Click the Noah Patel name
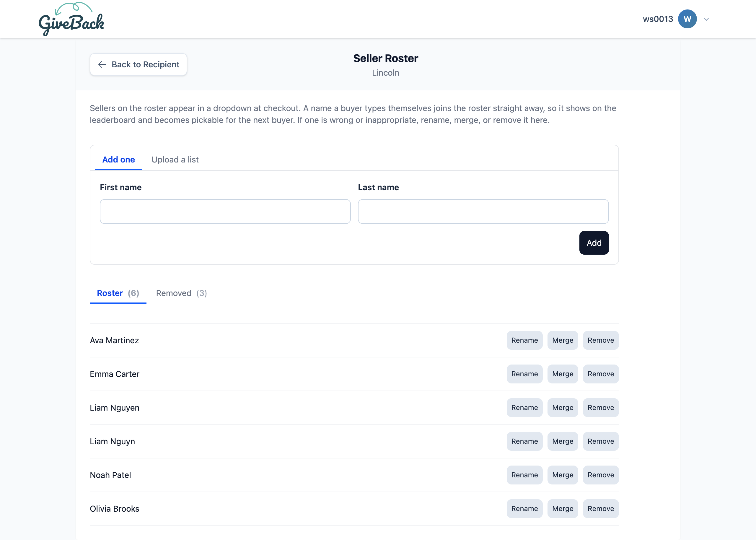The width and height of the screenshot is (756, 540). coord(110,475)
